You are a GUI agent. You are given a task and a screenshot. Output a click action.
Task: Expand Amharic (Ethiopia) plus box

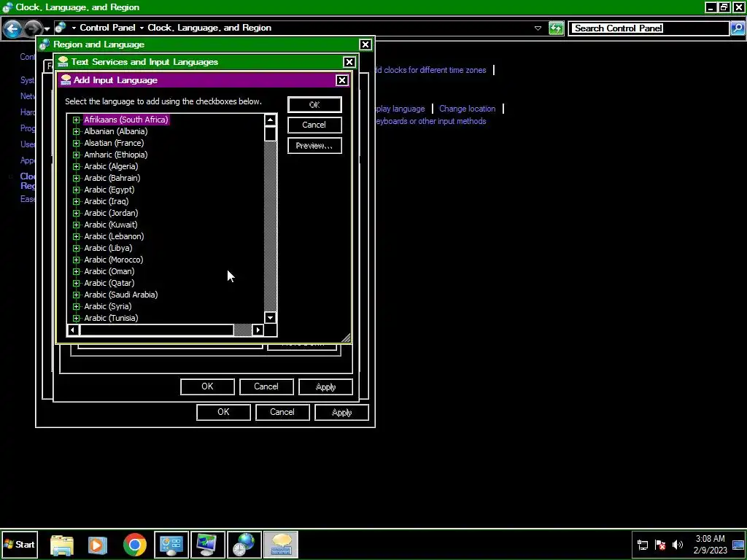tap(76, 155)
